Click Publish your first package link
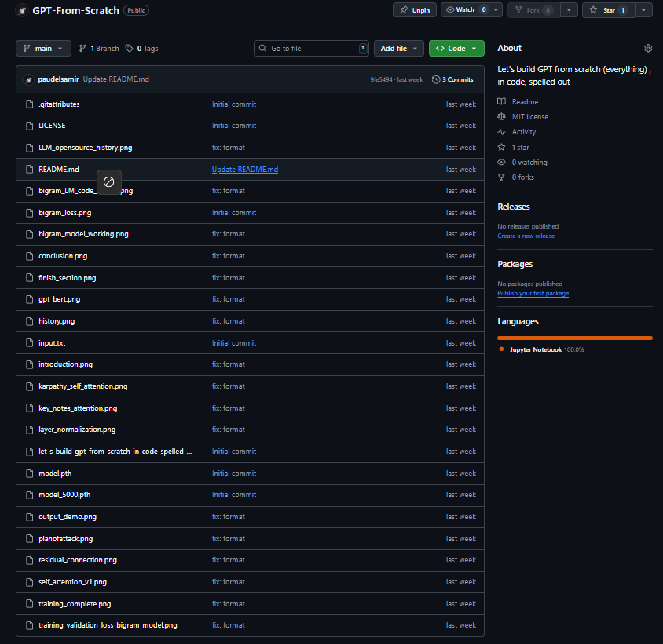This screenshot has height=644, width=663. tap(533, 293)
